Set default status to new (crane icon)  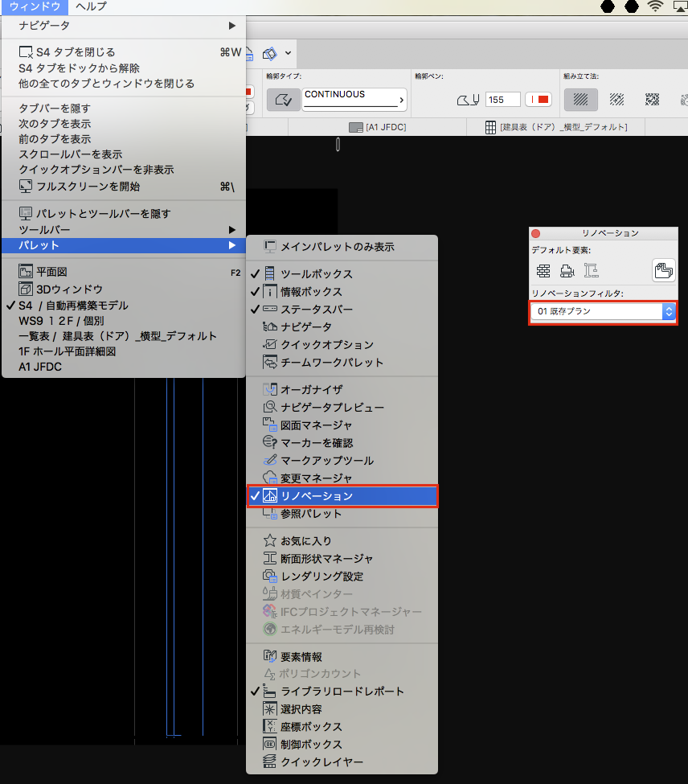(592, 271)
